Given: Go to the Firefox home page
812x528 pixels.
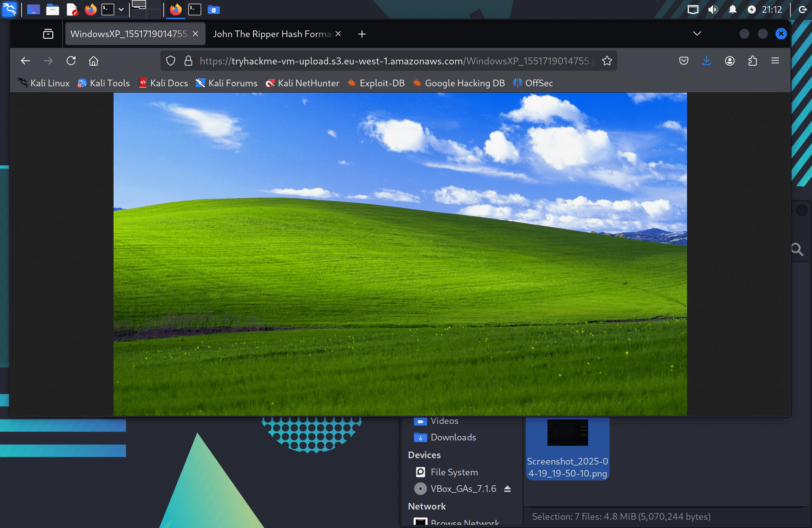Looking at the screenshot, I should (94, 61).
